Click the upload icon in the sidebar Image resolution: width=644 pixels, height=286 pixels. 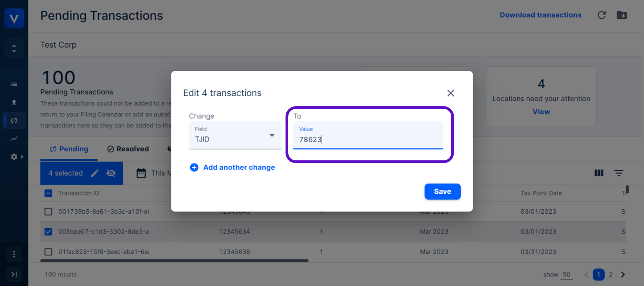14,103
